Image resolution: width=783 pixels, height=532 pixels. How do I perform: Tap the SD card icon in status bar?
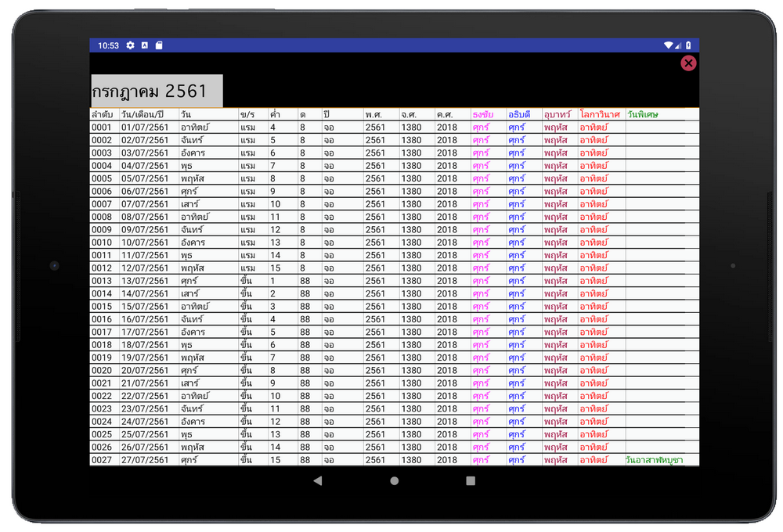[159, 45]
